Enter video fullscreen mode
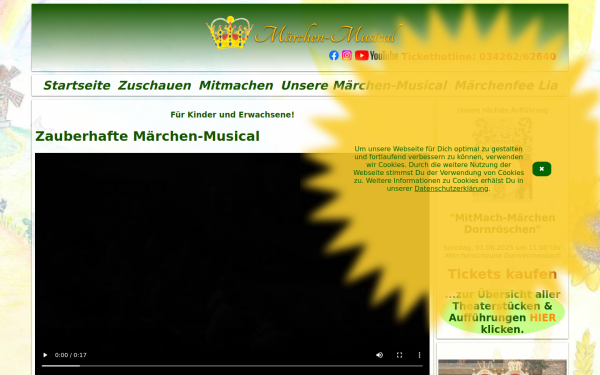 [x=399, y=355]
